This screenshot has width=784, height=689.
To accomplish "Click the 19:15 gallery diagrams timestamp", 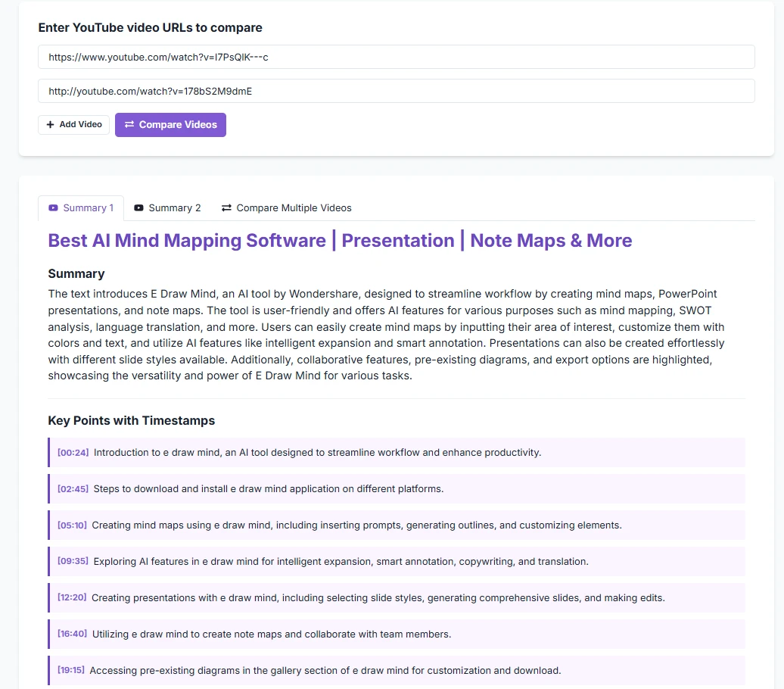I will [x=71, y=671].
